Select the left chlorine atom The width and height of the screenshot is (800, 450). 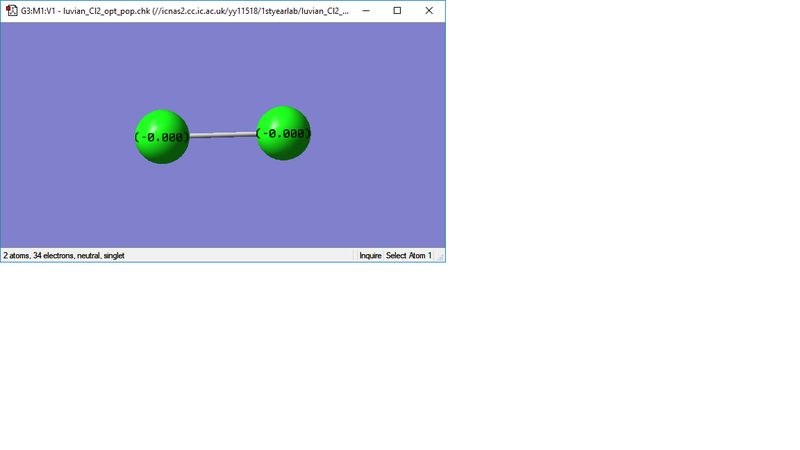pyautogui.click(x=162, y=137)
